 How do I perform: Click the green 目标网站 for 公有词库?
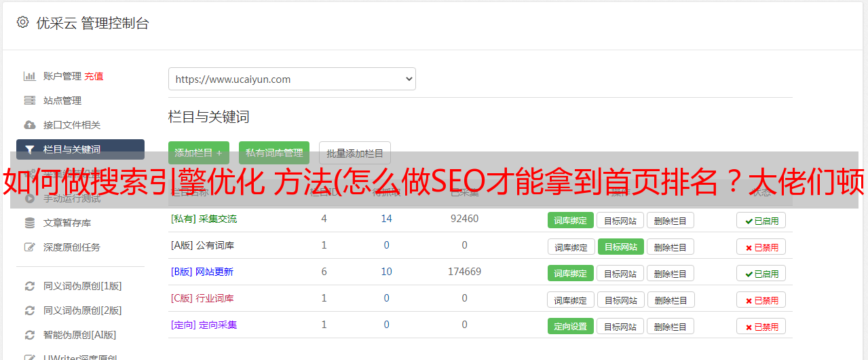point(620,247)
